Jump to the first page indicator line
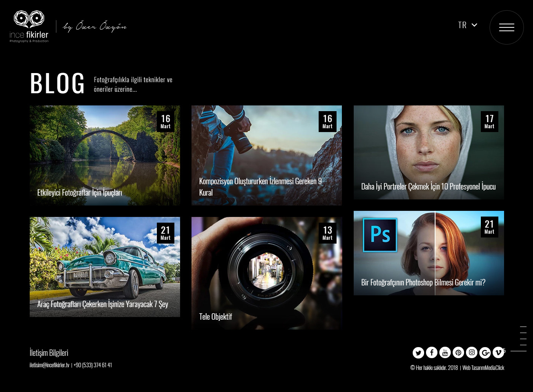The width and height of the screenshot is (533, 392). tap(523, 327)
